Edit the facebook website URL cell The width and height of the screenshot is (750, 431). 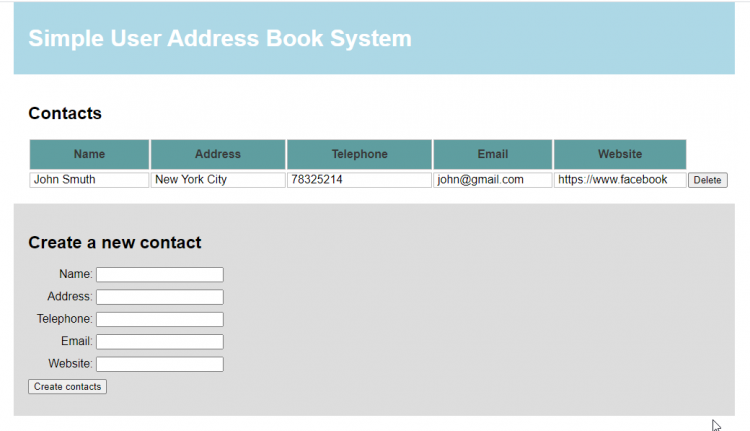point(620,180)
